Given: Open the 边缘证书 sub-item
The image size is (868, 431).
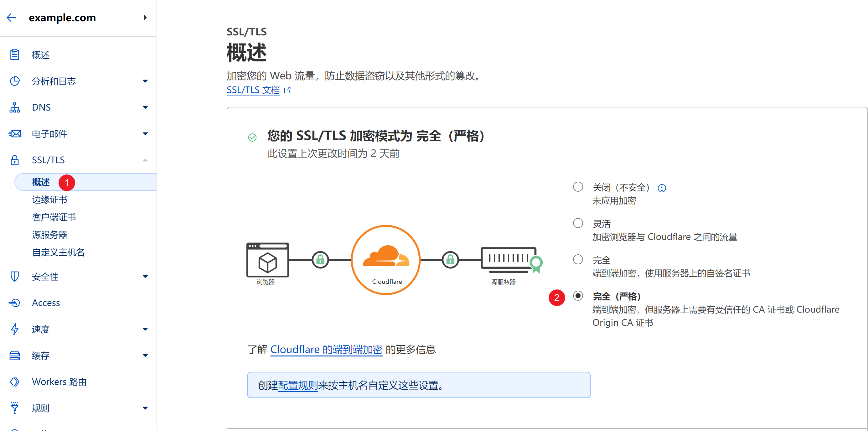Looking at the screenshot, I should click(x=49, y=200).
